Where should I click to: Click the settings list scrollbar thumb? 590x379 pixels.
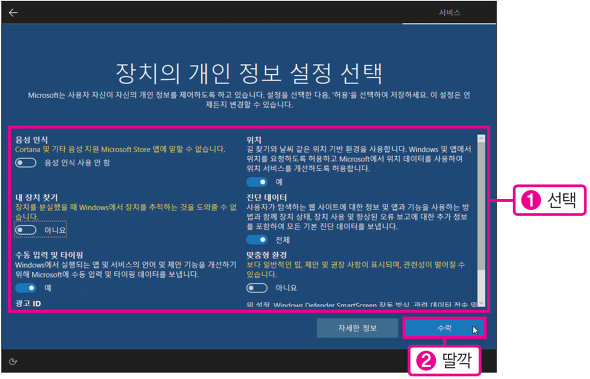coord(481,206)
